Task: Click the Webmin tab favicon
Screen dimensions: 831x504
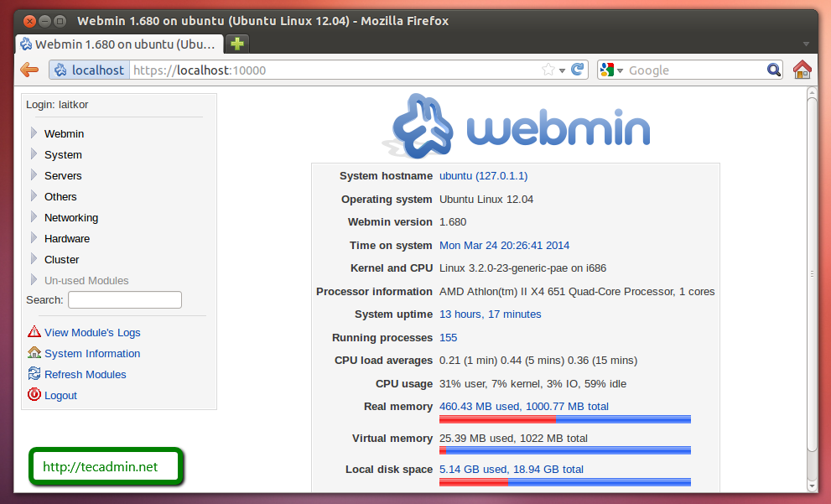Action: click(x=26, y=44)
